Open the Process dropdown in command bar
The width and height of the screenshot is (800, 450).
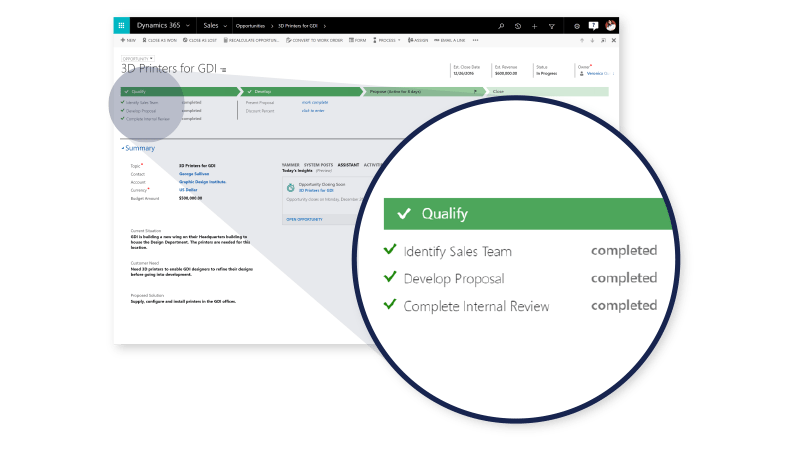pos(387,40)
